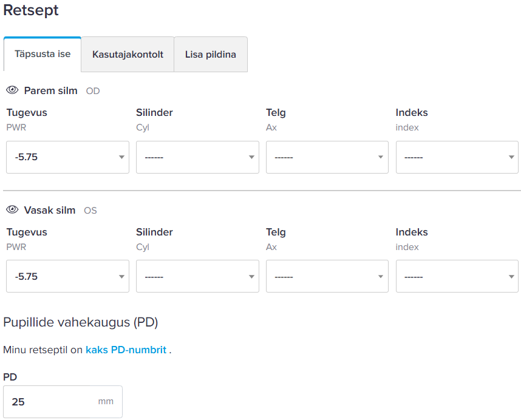Expand the left eye Silinder dropdown
Screen dimensions: 521x420
(197, 277)
